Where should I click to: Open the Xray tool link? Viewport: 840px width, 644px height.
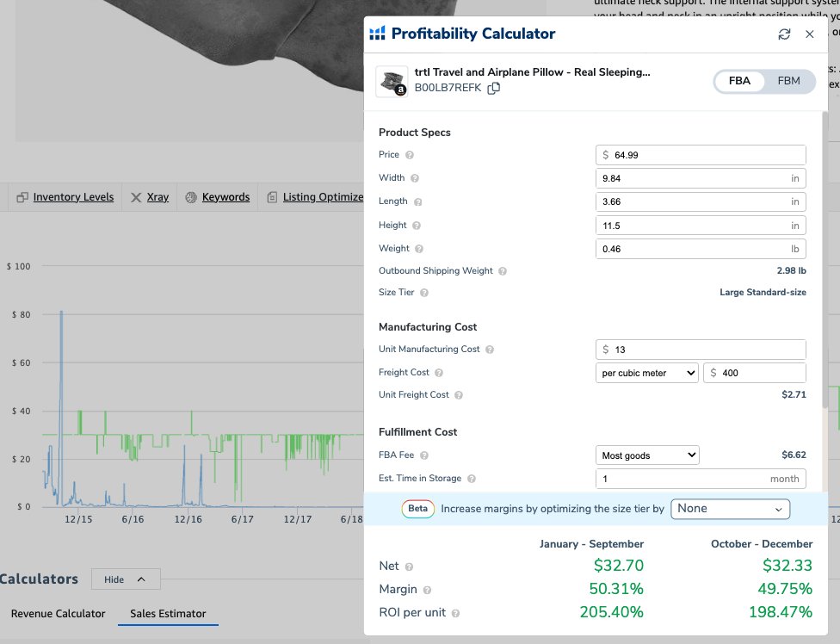157,197
